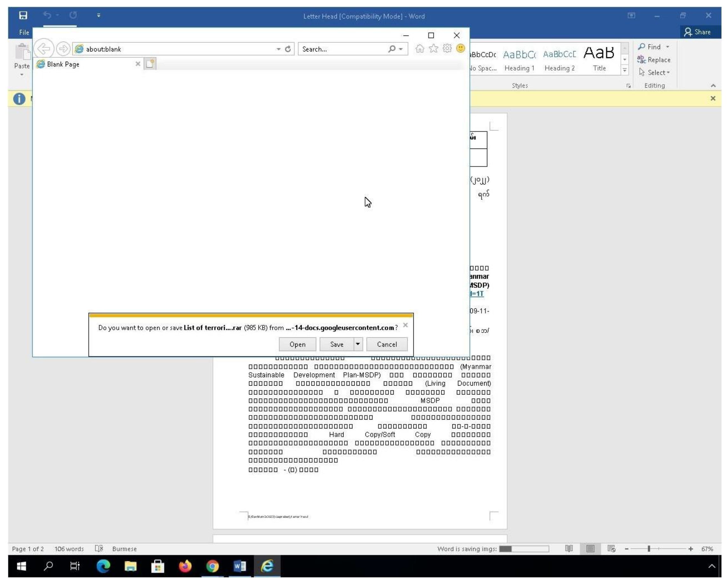This screenshot has height=583, width=728.
Task: Open the Windows Start menu
Action: [21, 566]
